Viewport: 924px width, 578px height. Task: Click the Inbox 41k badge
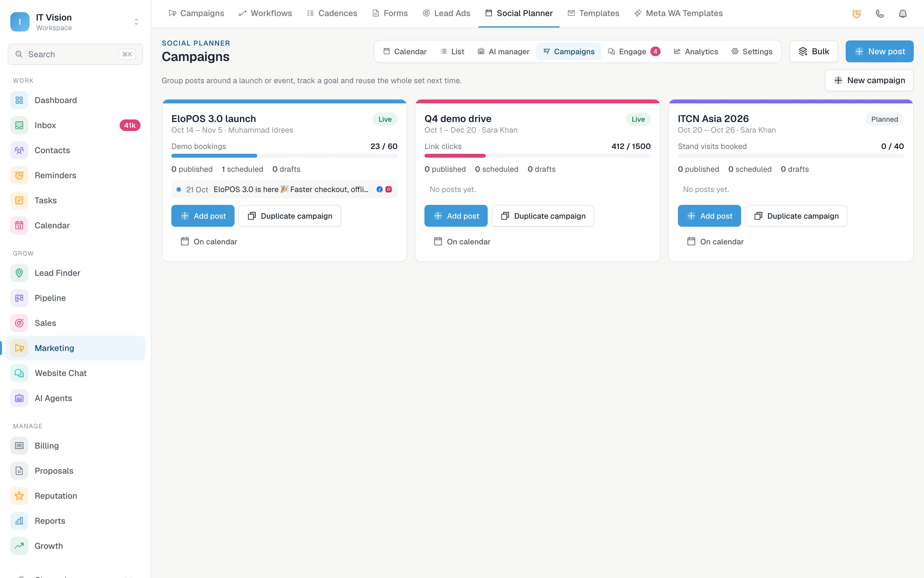[x=130, y=125]
